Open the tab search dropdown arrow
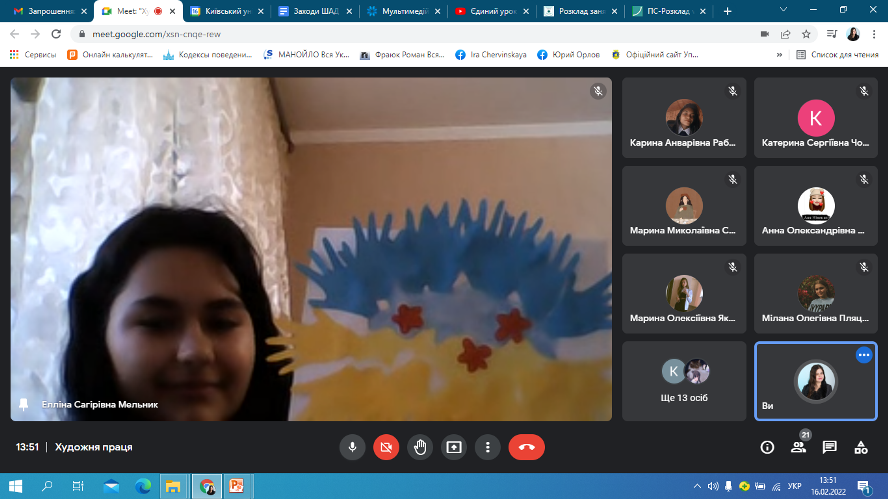Image resolution: width=888 pixels, height=499 pixels. point(783,10)
